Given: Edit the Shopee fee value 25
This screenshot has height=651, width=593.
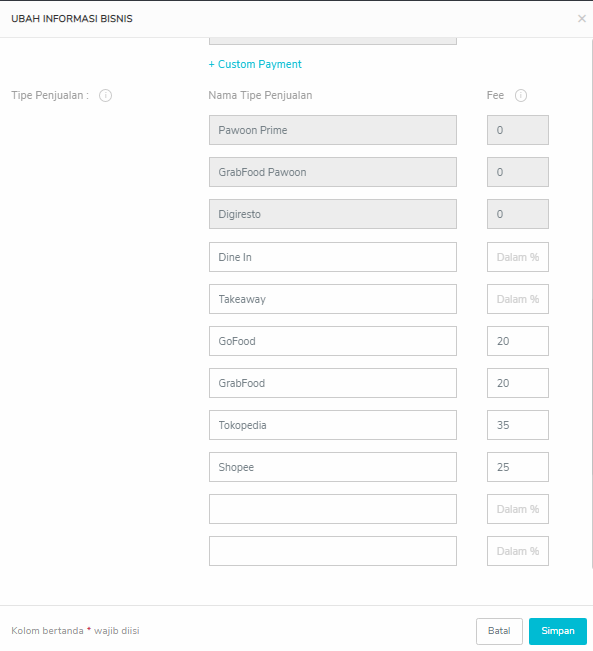Looking at the screenshot, I should [518, 467].
